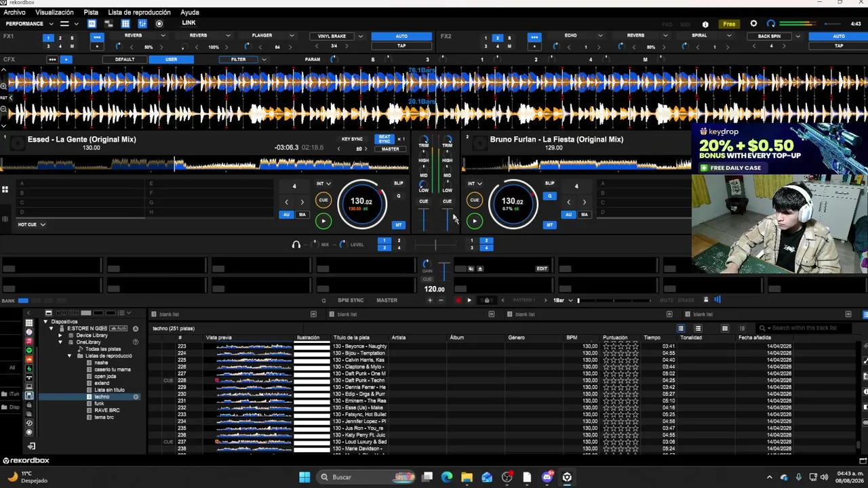Toggle quantize Q on deck 2
The height and width of the screenshot is (488, 868).
tap(549, 196)
